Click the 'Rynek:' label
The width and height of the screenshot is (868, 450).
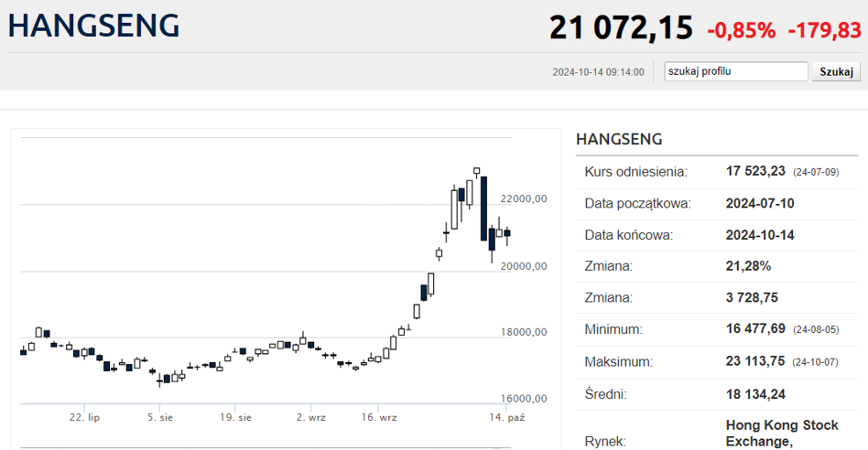[x=605, y=441]
